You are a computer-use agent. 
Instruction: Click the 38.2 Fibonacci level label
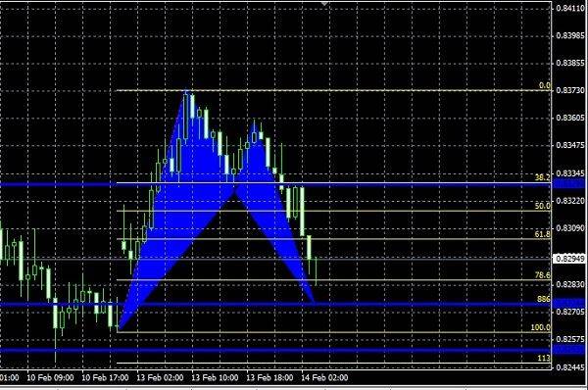pos(542,177)
